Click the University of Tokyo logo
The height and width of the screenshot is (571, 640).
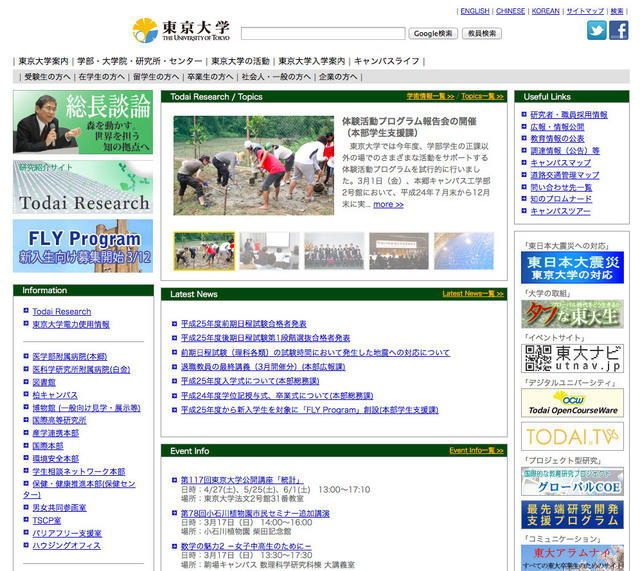pos(181,30)
